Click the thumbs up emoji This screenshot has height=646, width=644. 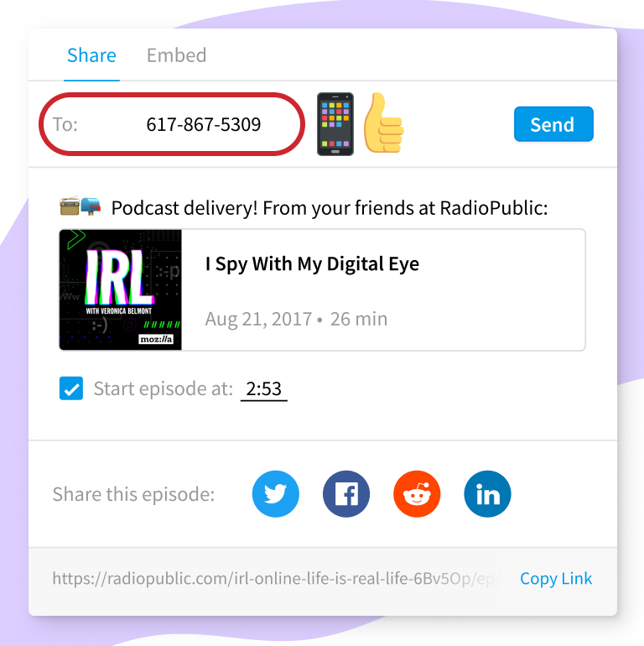point(383,122)
